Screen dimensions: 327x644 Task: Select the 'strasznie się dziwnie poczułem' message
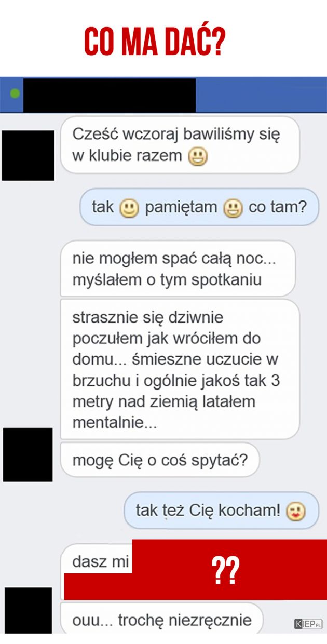(180, 369)
